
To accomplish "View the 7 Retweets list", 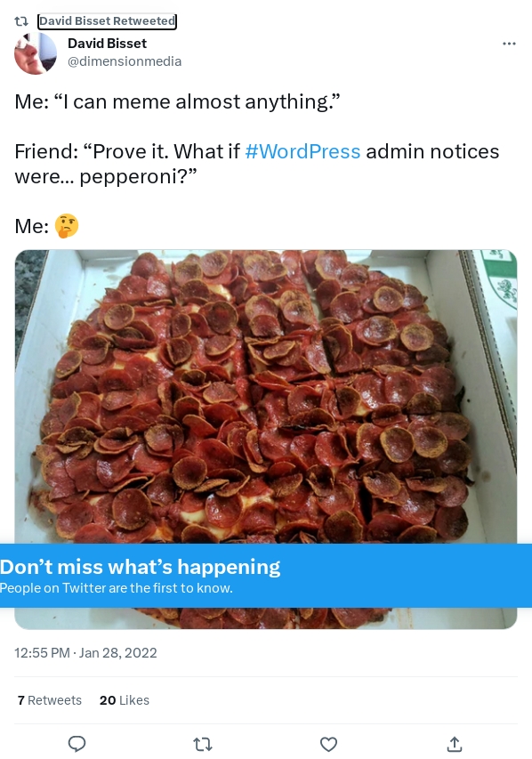I will click(x=50, y=700).
